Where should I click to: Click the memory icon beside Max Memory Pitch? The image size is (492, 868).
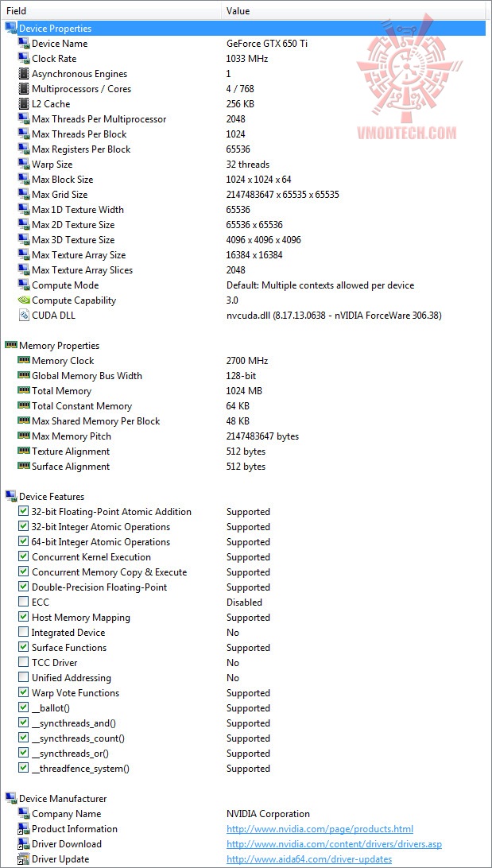pos(24,436)
